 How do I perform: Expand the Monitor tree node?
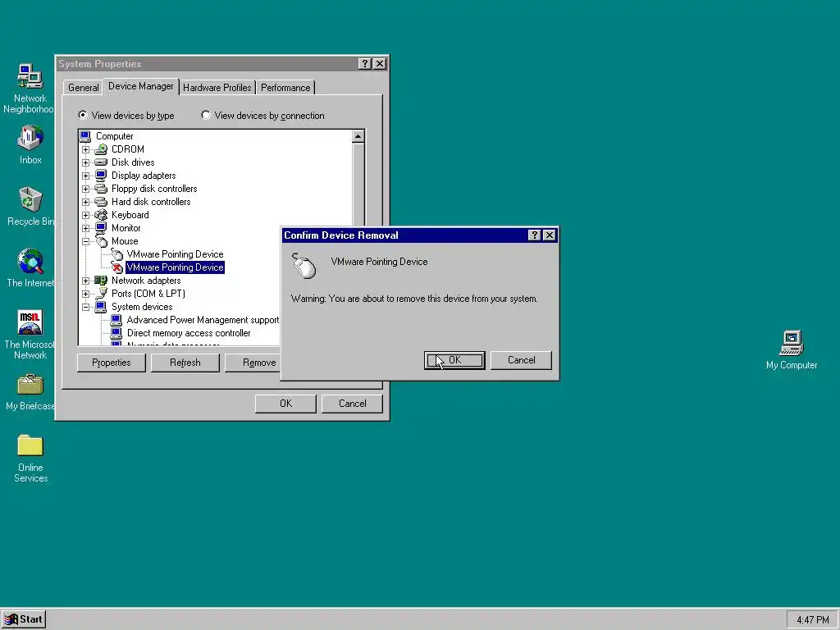click(85, 228)
